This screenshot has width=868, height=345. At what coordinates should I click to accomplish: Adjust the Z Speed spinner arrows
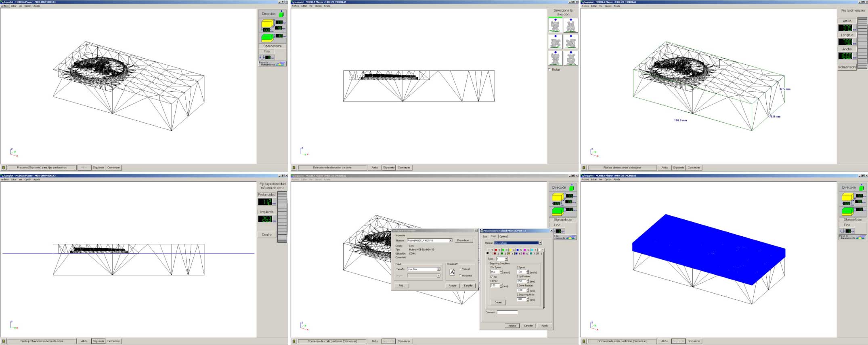point(528,272)
